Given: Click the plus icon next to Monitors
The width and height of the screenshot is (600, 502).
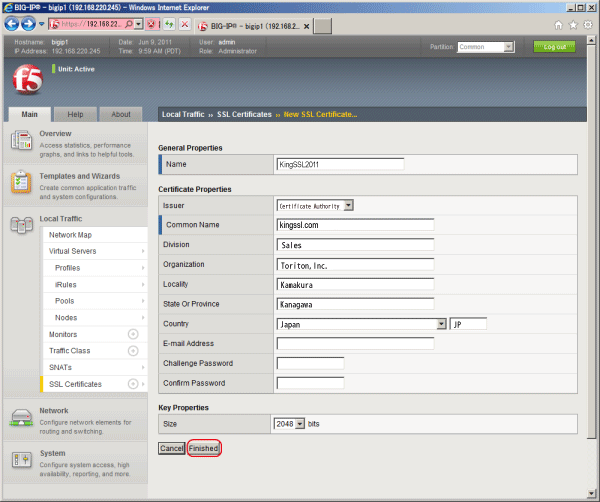Looking at the screenshot, I should point(133,334).
